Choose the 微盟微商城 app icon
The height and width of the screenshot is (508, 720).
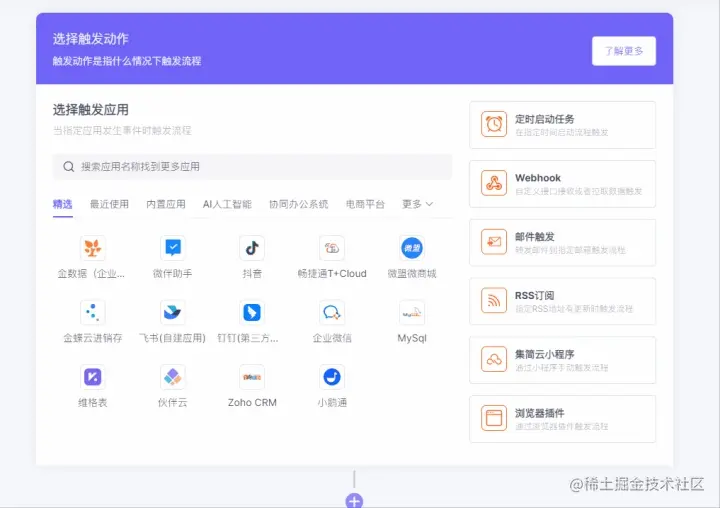point(412,248)
